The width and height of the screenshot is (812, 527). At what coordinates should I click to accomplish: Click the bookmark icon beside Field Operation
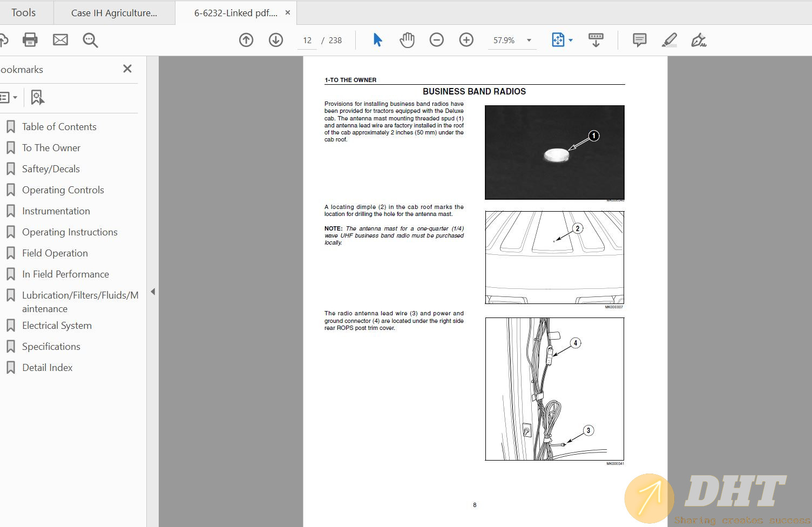pyautogui.click(x=10, y=253)
